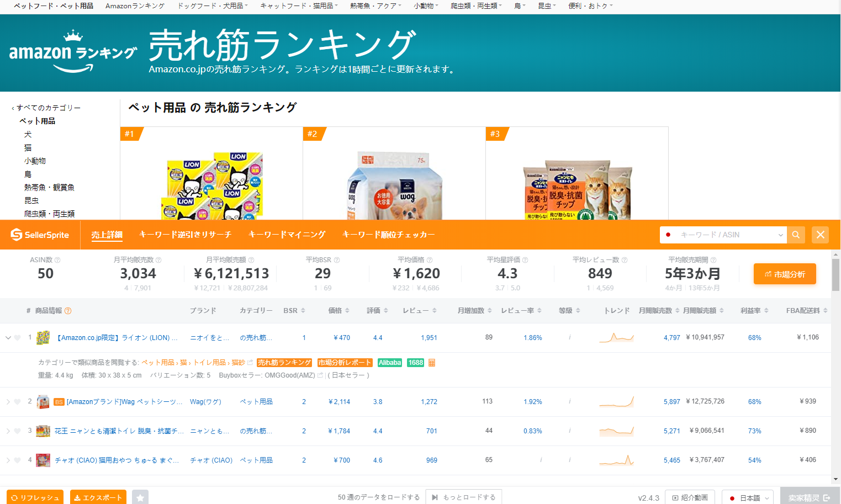Click もっとロードする button

coord(464,497)
